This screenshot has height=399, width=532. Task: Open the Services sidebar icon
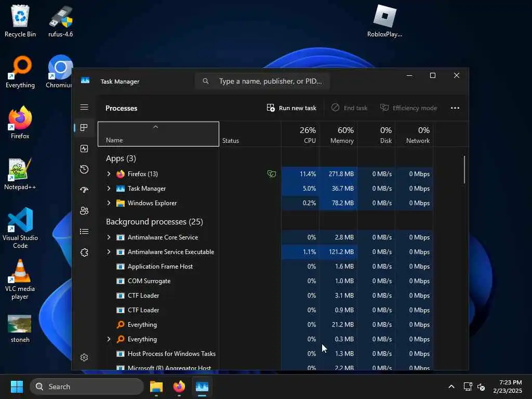[84, 252]
